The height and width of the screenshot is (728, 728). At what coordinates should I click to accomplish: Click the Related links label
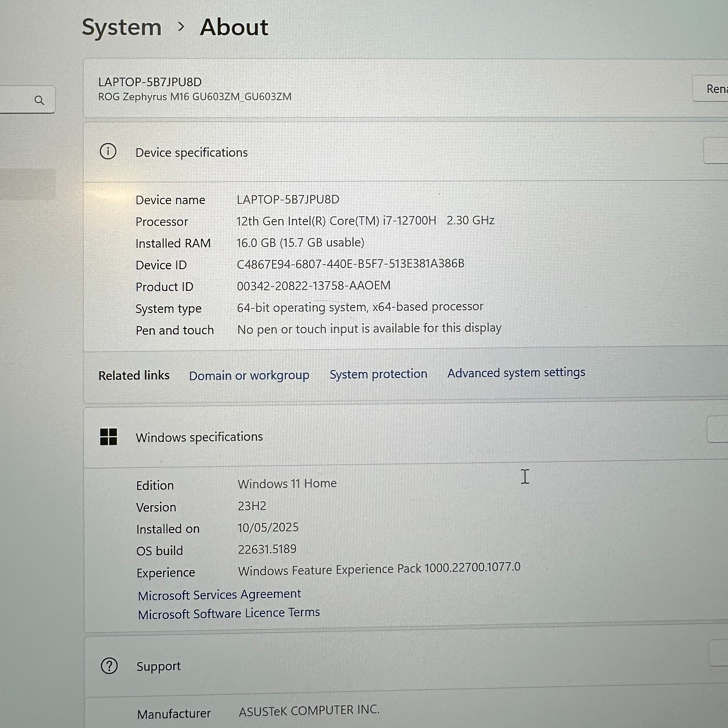pyautogui.click(x=134, y=376)
